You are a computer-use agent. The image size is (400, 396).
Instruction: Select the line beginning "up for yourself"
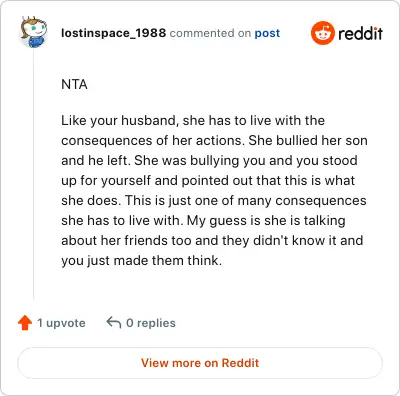click(208, 181)
